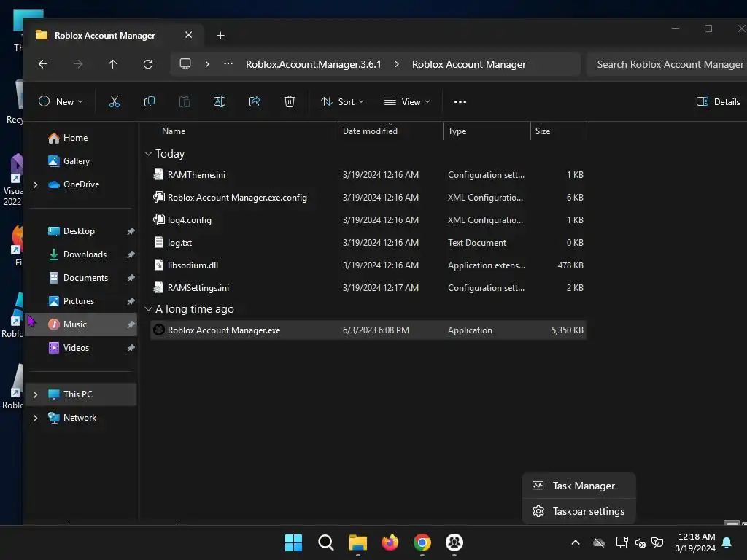Open the New dropdown
This screenshot has width=747, height=560.
[61, 101]
